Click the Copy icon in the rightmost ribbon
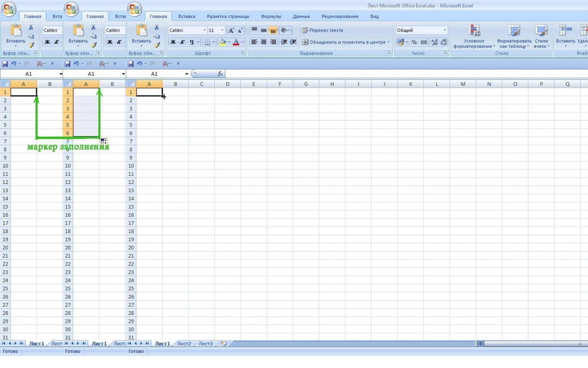588x368 pixels. 156,36
